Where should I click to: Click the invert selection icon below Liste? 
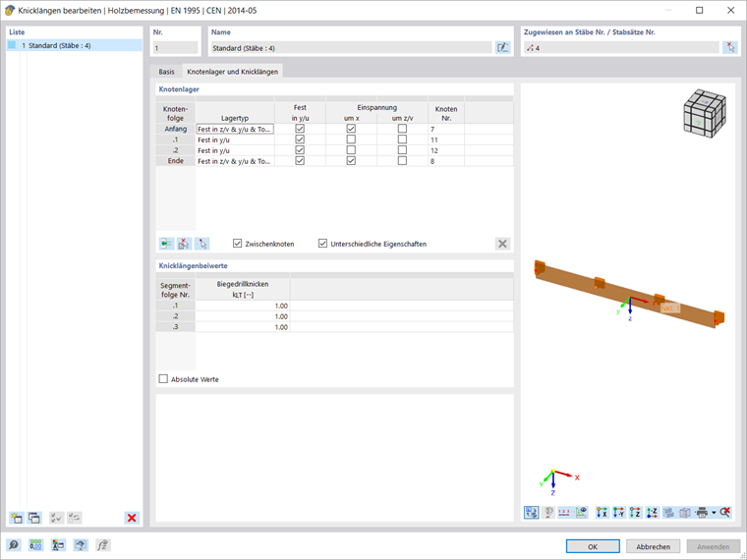[75, 518]
